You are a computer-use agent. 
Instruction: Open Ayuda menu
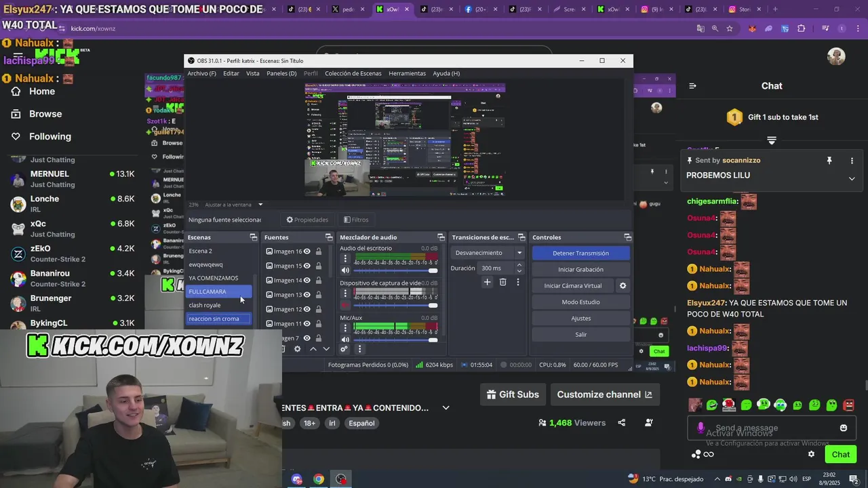[446, 73]
